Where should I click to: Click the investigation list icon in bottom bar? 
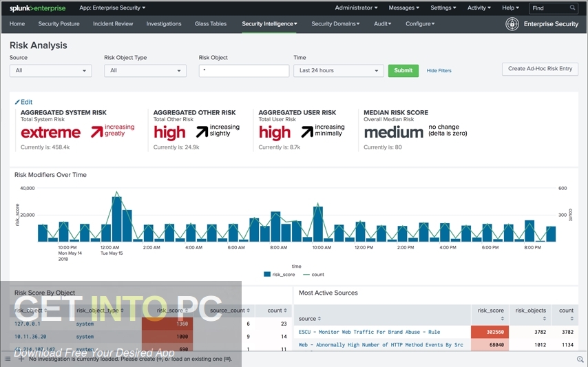tap(8, 359)
